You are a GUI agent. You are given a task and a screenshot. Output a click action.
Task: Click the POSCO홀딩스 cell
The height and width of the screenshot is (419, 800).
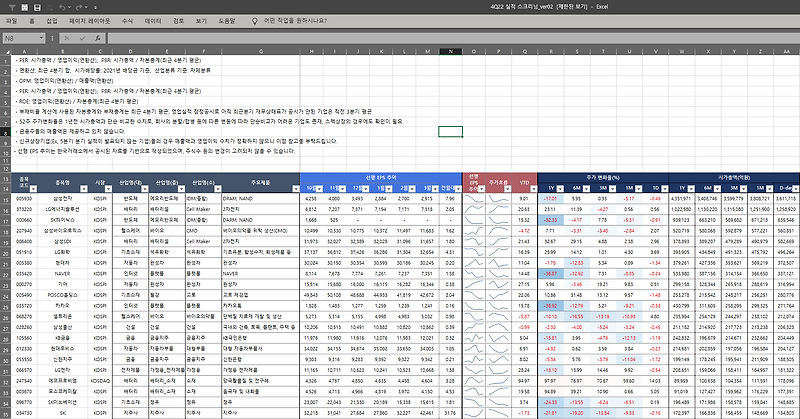point(62,295)
